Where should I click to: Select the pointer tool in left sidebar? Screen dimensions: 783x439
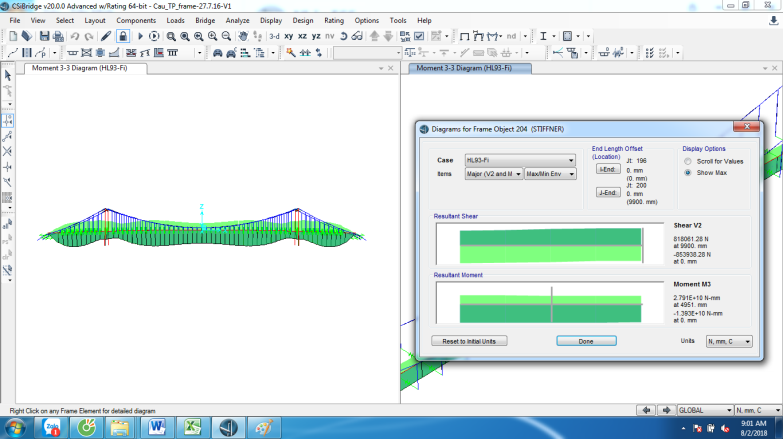click(7, 75)
